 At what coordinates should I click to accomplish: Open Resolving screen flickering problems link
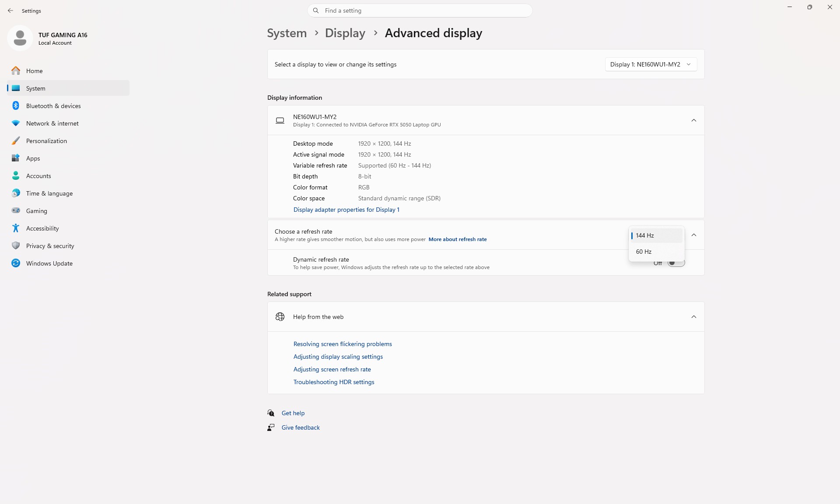coord(343,344)
